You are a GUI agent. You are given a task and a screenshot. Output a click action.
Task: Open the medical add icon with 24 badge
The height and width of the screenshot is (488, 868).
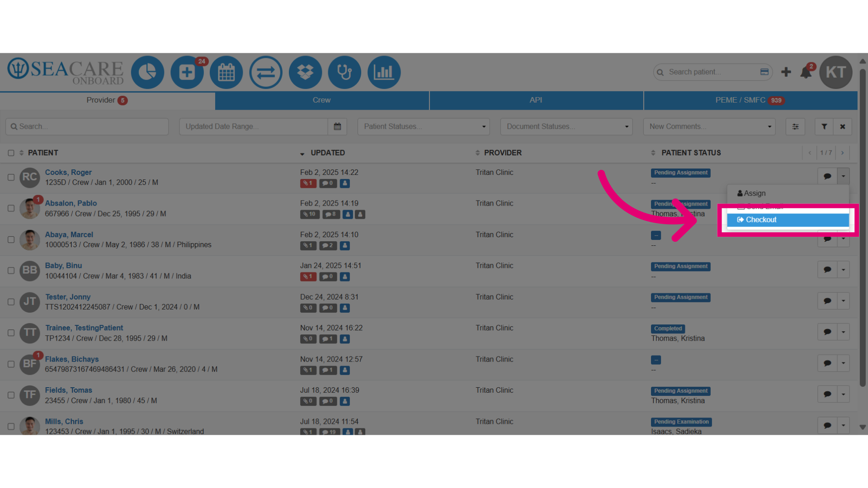[187, 72]
